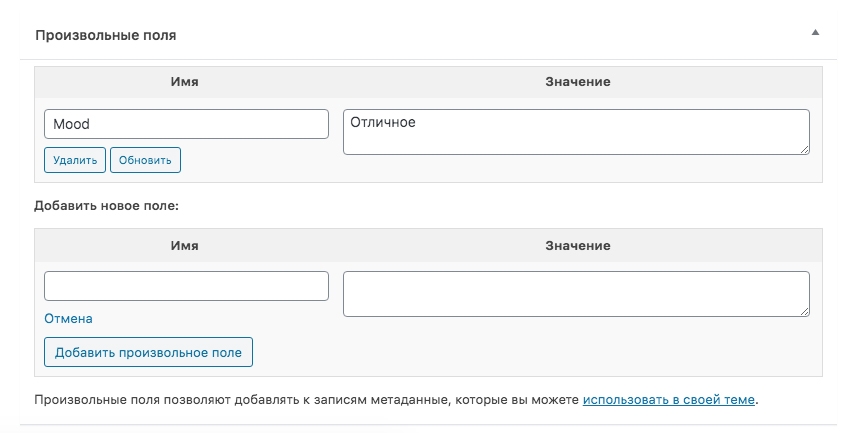
Task: Click resize handle of the empty new-field textarea
Action: 804,312
